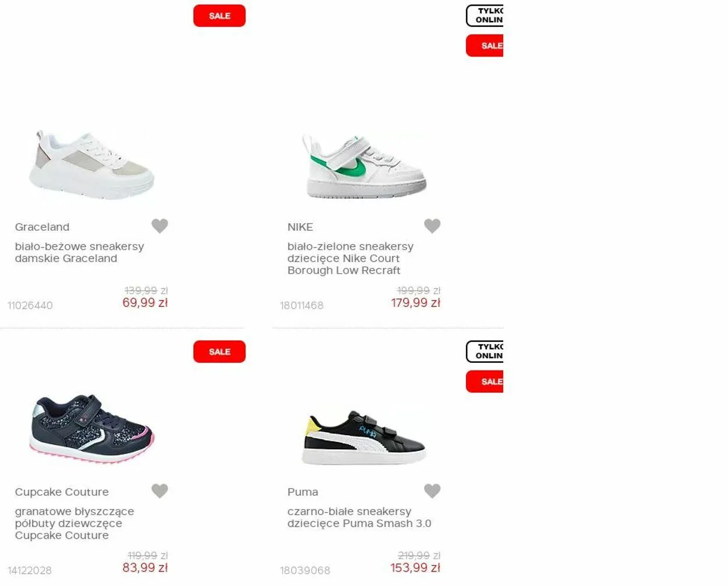728x586 pixels.
Task: Favorite the Graceland sneakers with heart icon
Action: (160, 226)
